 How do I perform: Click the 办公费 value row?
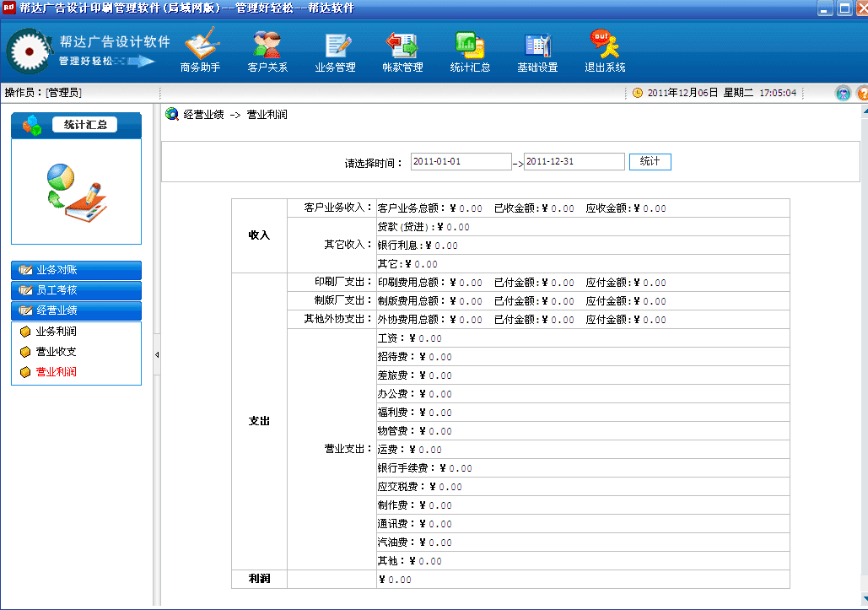pyautogui.click(x=583, y=394)
